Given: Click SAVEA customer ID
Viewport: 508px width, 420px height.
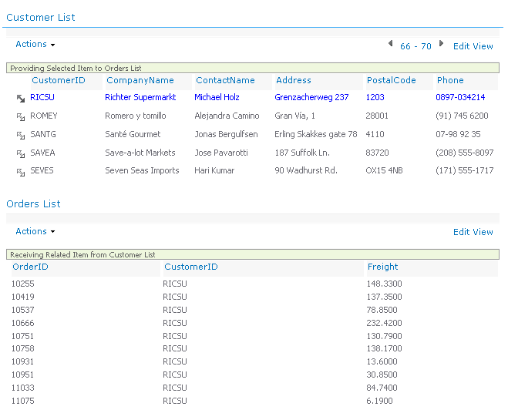Looking at the screenshot, I should (42, 153).
